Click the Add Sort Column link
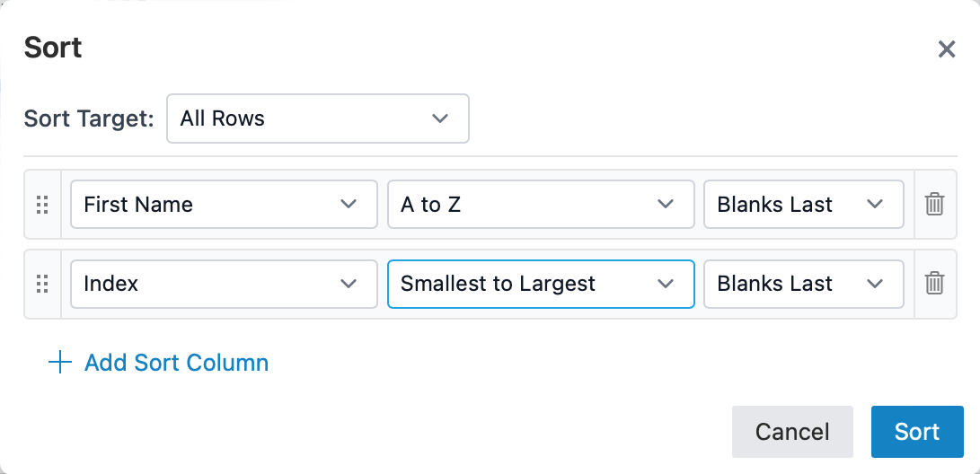 pyautogui.click(x=176, y=363)
